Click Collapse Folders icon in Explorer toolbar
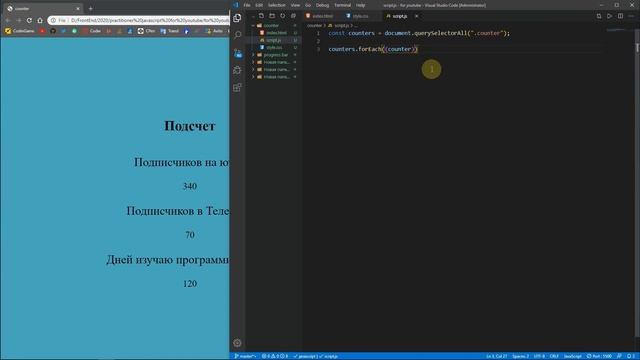640x360 pixels. tap(293, 16)
